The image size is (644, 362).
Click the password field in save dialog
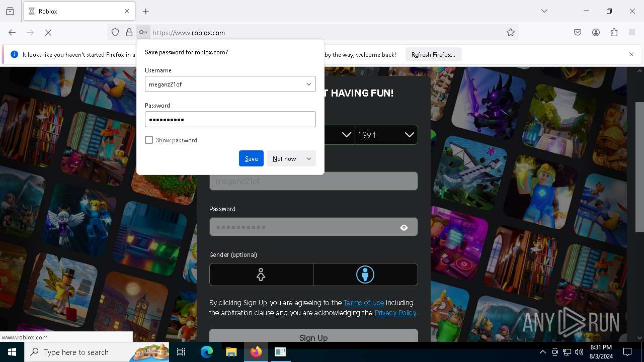(x=230, y=119)
